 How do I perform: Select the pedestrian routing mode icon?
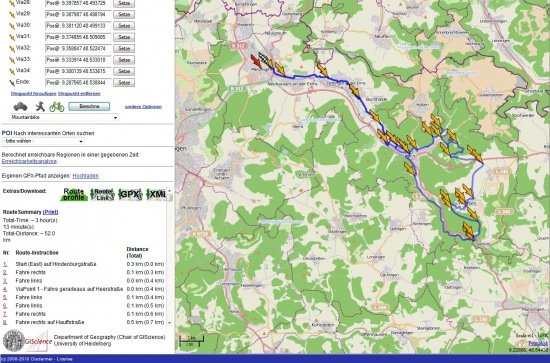tap(40, 106)
